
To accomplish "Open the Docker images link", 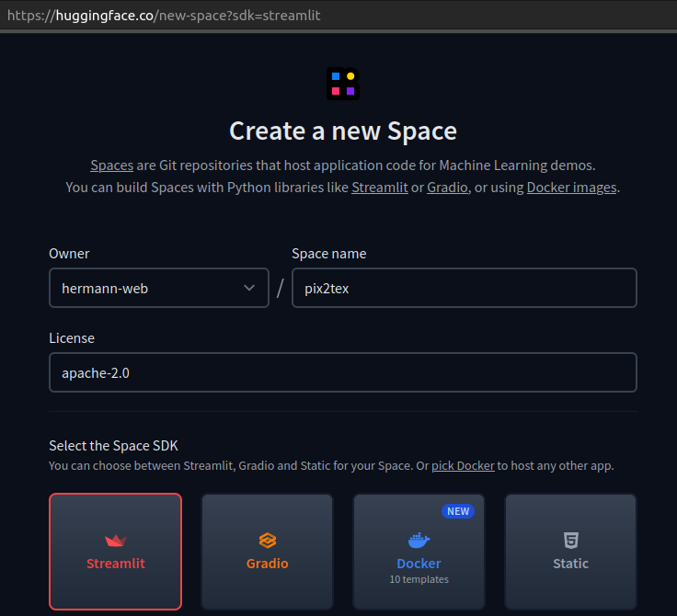I will tap(572, 187).
